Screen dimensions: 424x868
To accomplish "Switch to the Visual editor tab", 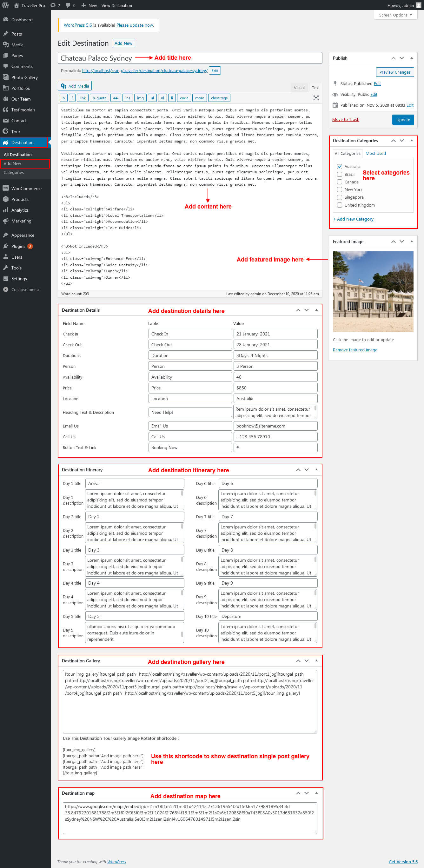I will (299, 88).
